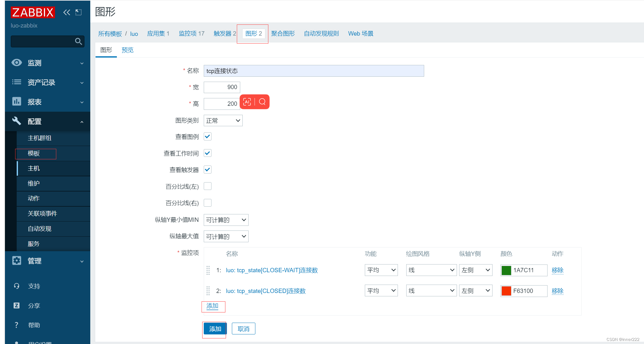This screenshot has height=344, width=644.
Task: Focus the 高 height input field
Action: pyautogui.click(x=222, y=104)
